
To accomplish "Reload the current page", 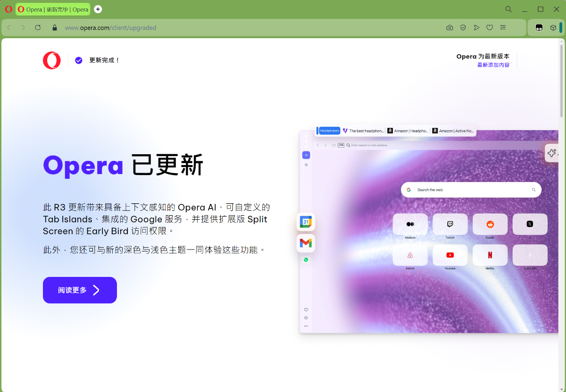I will click(x=38, y=28).
